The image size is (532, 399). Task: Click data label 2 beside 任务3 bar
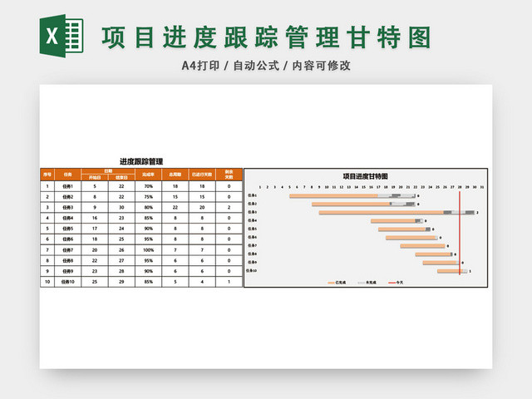tap(477, 213)
